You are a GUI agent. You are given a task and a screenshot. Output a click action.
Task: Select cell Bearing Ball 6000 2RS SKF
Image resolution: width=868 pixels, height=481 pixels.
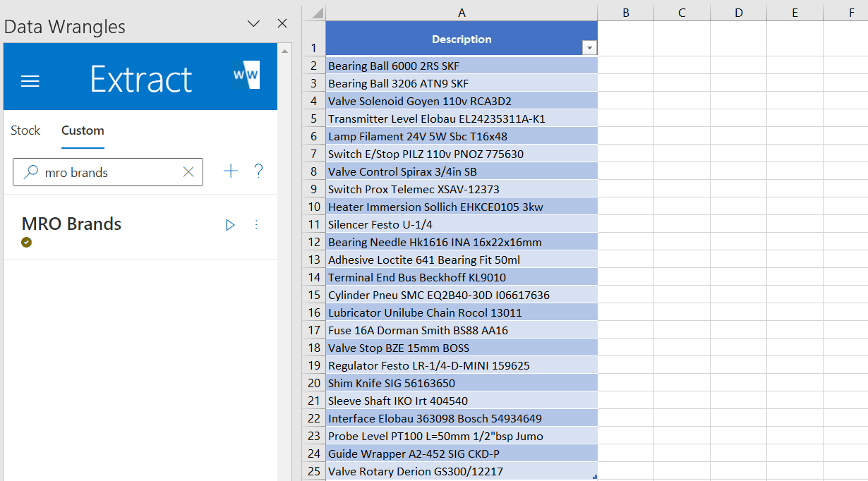[x=462, y=66]
